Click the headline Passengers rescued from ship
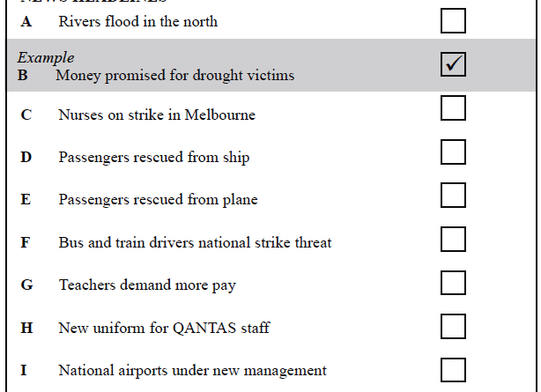This screenshot has width=541, height=392. (154, 158)
